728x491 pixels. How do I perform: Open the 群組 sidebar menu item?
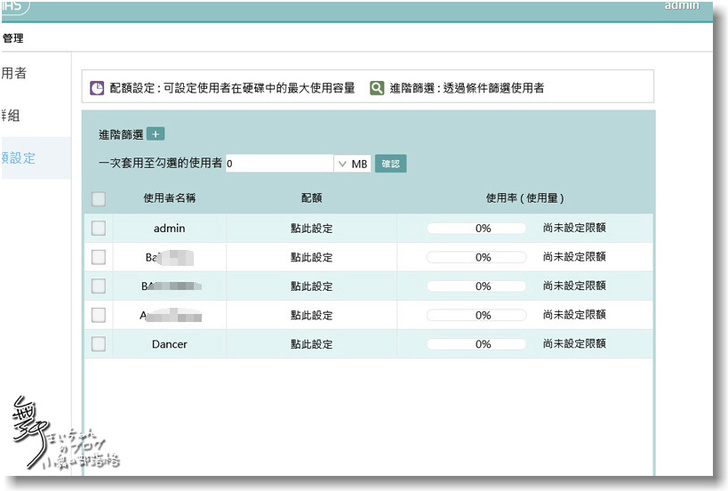tap(12, 115)
